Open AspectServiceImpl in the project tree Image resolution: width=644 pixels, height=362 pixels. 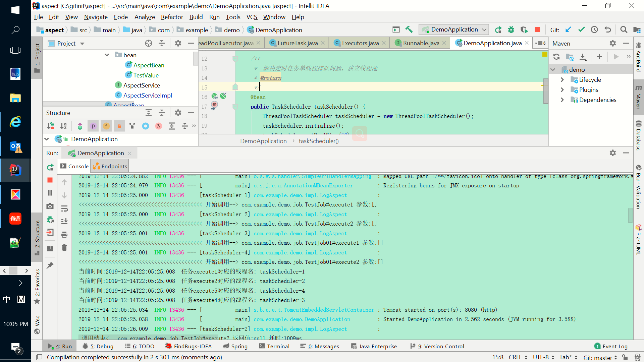point(148,96)
